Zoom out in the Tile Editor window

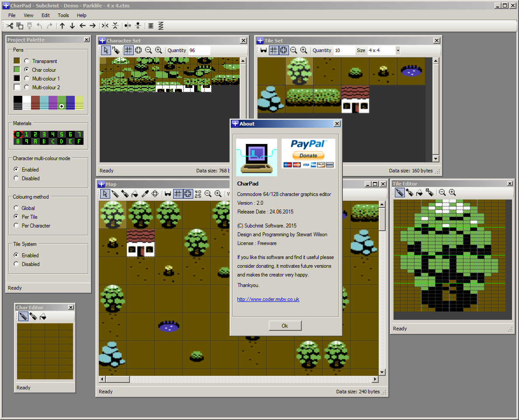point(442,192)
